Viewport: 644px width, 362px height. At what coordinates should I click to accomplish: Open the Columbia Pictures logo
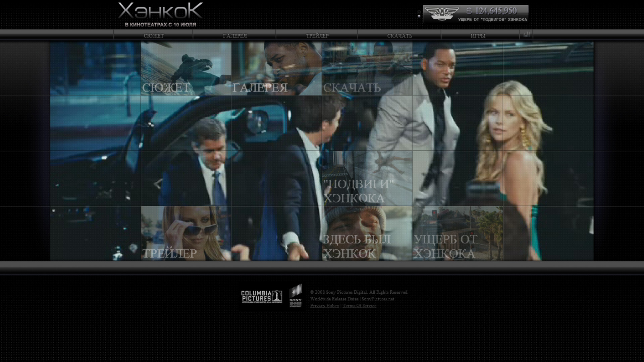click(262, 297)
